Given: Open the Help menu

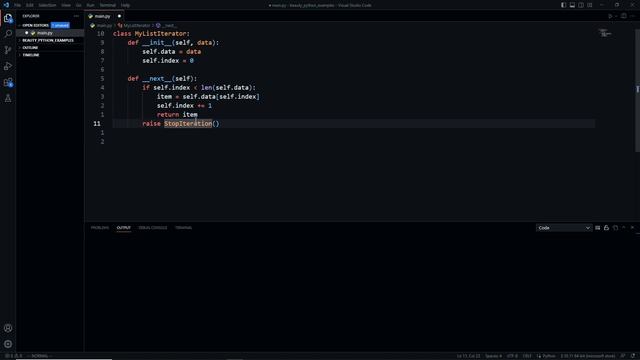Looking at the screenshot, I should (x=125, y=5).
